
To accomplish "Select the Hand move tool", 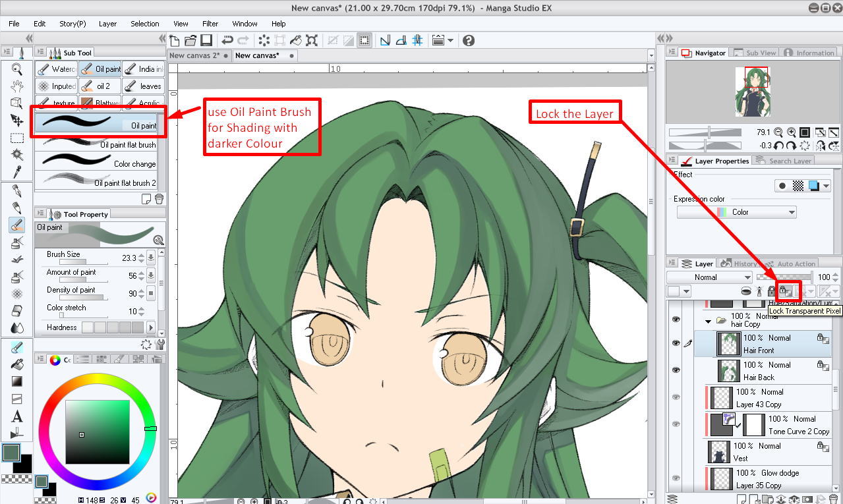I will 17,86.
